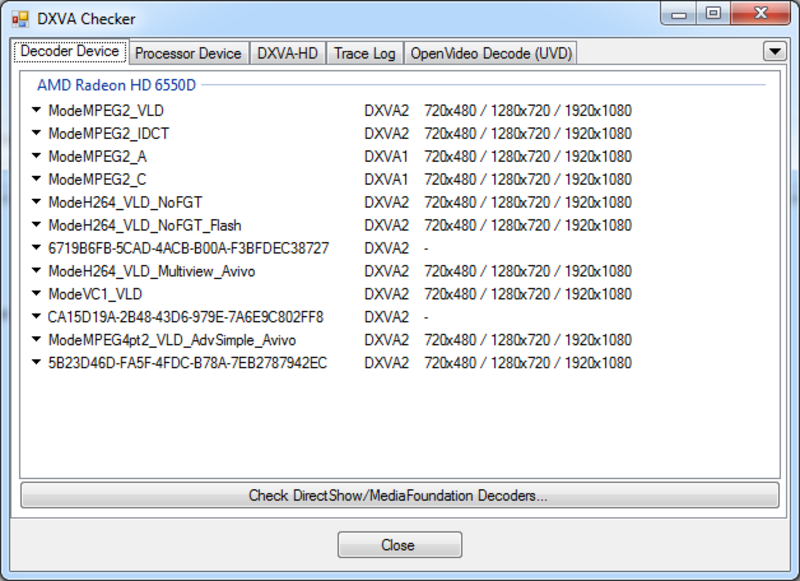Click DXVA1 label in the ModeMPEG2_A row
This screenshot has height=581, width=800.
pyautogui.click(x=386, y=157)
